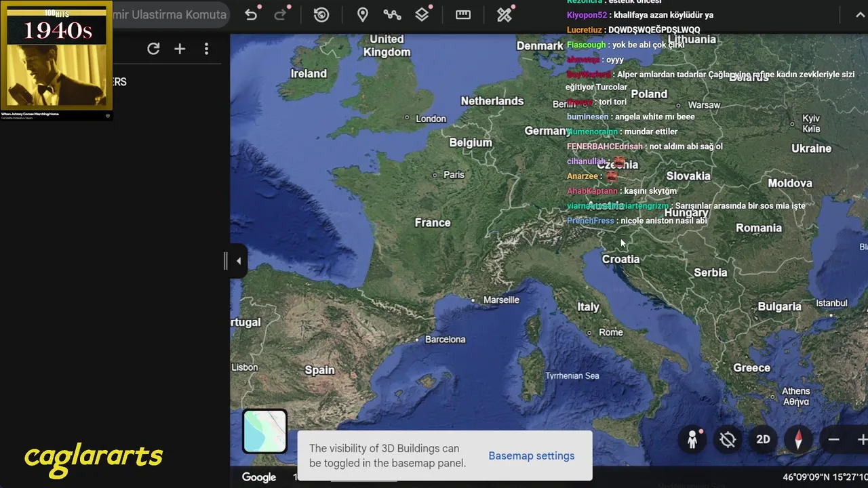Undo the last action
Screen dimensions: 868x488
(x=251, y=15)
